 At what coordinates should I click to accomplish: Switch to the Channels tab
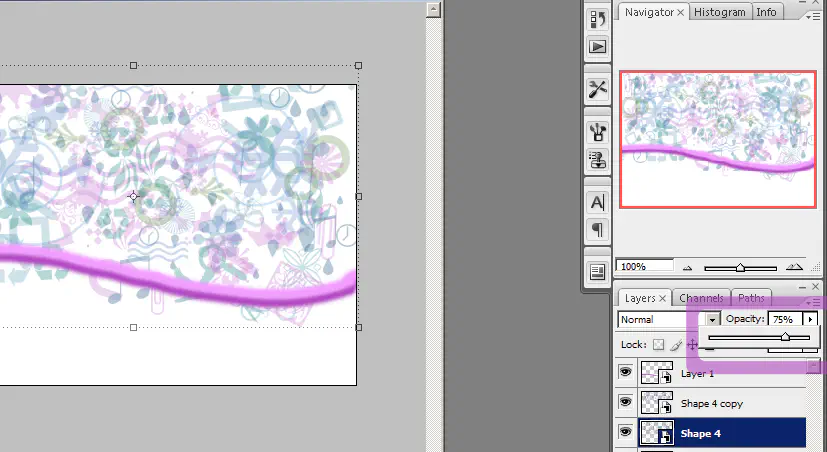click(701, 298)
